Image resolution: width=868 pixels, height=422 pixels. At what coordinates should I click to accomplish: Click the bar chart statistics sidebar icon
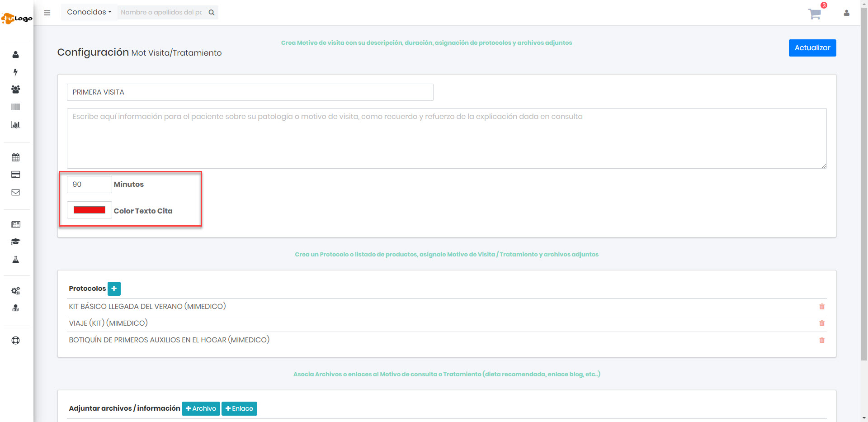pyautogui.click(x=16, y=125)
